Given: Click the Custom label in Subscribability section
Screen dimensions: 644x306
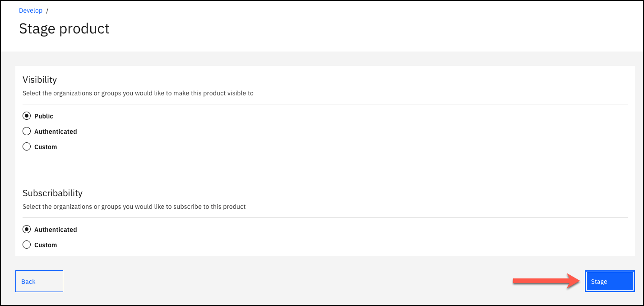Looking at the screenshot, I should point(46,245).
